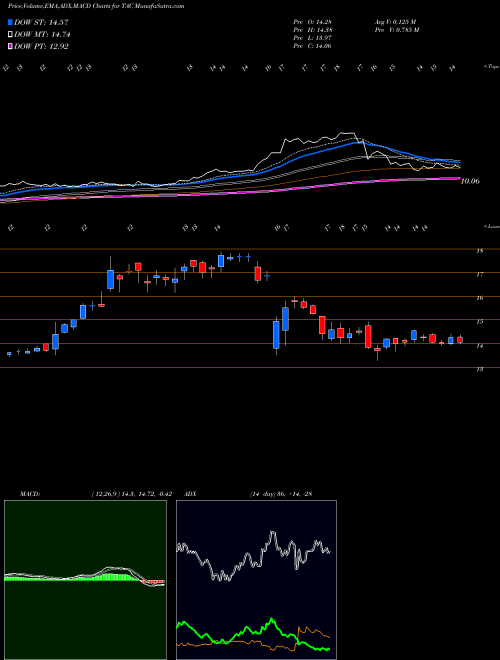Click the ADX (14 day) values text

point(280,494)
